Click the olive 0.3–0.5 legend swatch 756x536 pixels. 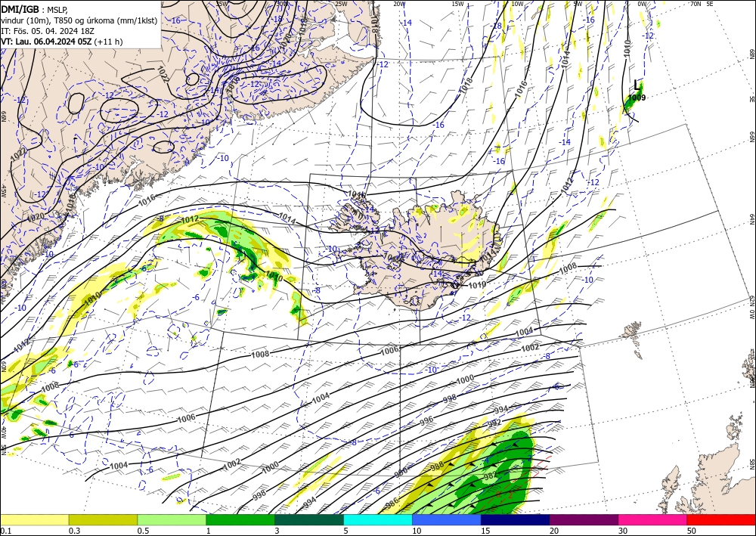pyautogui.click(x=103, y=519)
